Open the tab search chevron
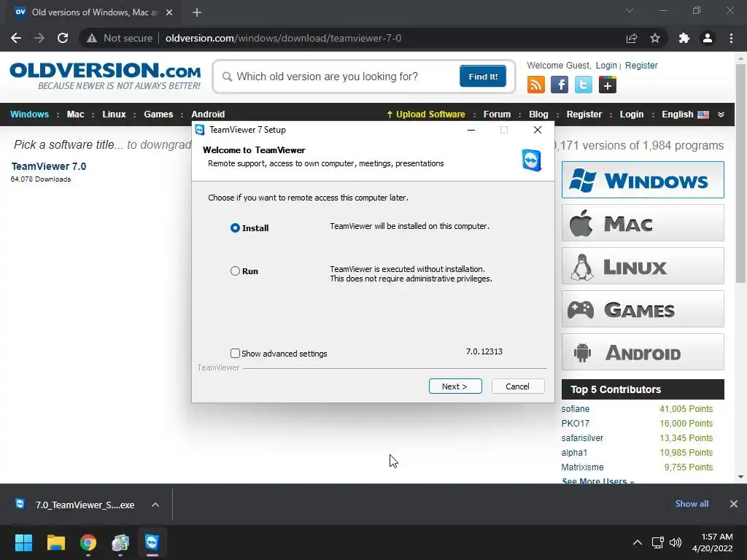747x560 pixels. [630, 10]
